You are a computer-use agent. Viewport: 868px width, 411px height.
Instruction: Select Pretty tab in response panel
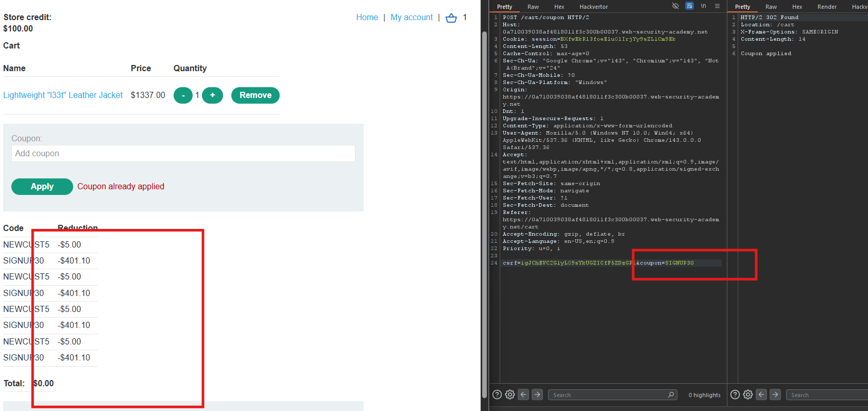743,7
